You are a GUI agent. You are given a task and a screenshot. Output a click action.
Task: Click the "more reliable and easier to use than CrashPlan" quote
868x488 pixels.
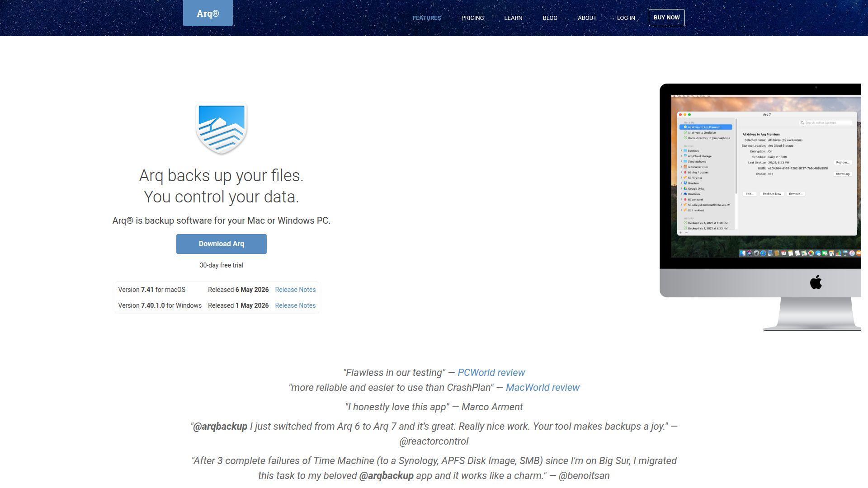coord(391,388)
